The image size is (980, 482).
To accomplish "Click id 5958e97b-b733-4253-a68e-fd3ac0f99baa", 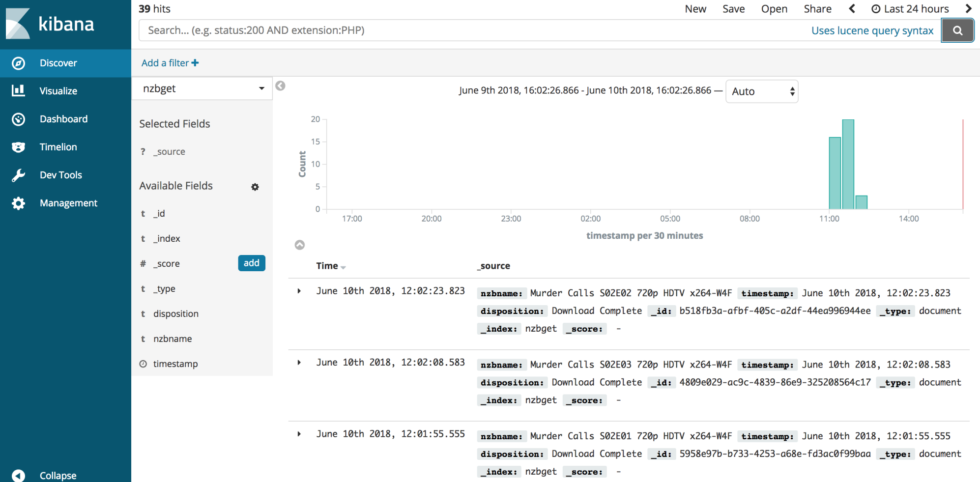I will [x=775, y=454].
